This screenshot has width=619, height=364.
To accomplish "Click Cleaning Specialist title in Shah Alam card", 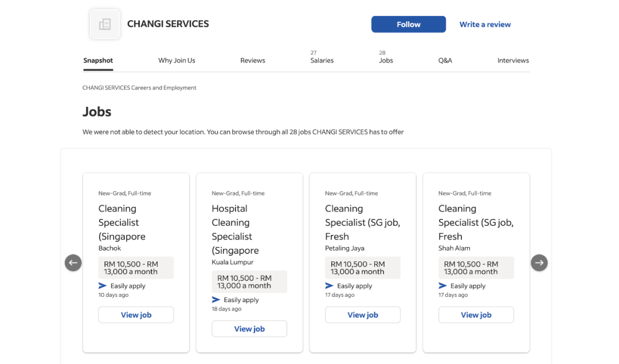I will click(476, 222).
